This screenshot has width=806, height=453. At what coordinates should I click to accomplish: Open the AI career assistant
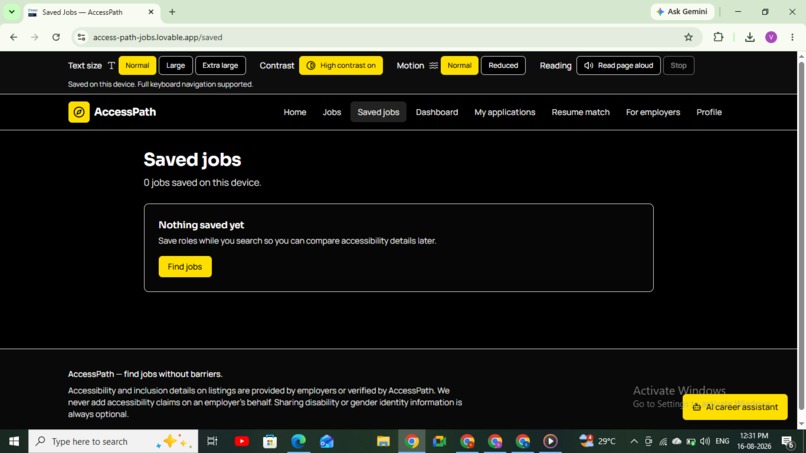[x=735, y=407]
